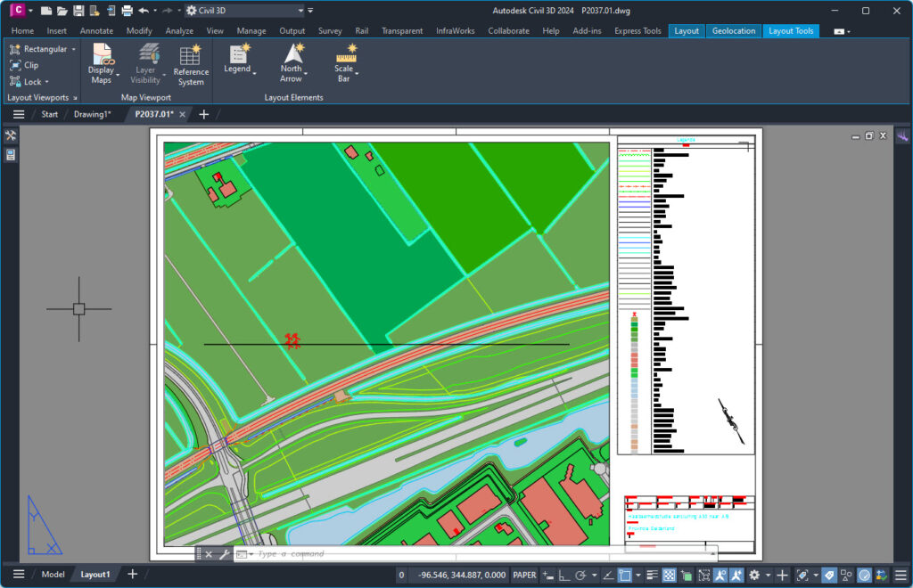This screenshot has height=588, width=913.
Task: Click the Clip viewport tool
Action: [24, 65]
